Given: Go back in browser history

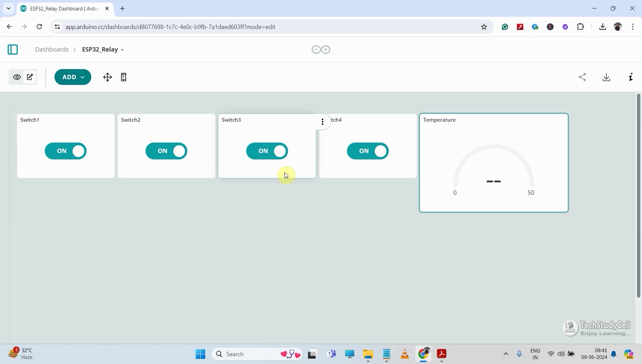Looking at the screenshot, I should pos(9,27).
